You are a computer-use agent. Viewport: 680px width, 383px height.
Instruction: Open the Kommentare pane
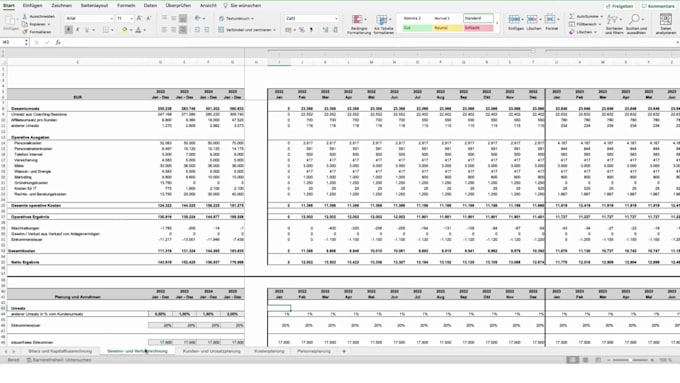tap(658, 6)
